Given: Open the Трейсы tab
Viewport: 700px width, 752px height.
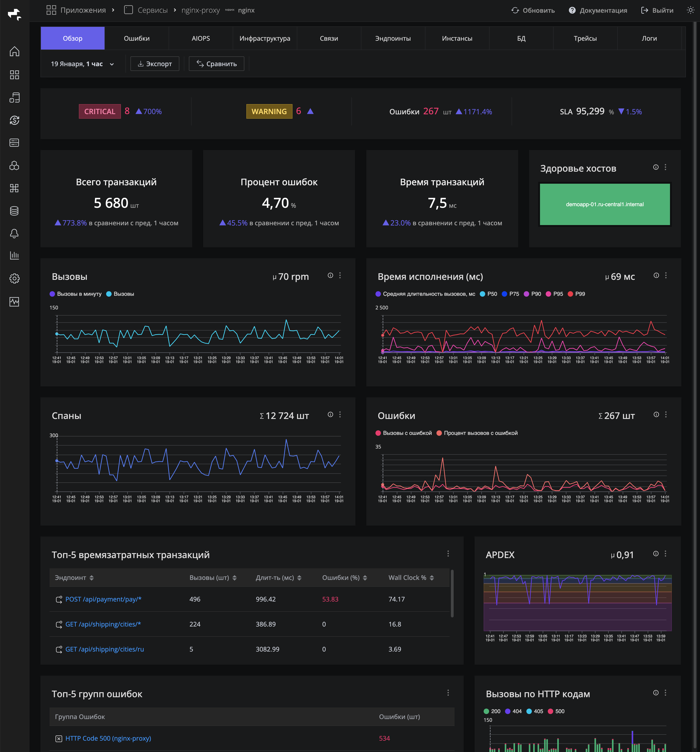Looking at the screenshot, I should click(586, 38).
